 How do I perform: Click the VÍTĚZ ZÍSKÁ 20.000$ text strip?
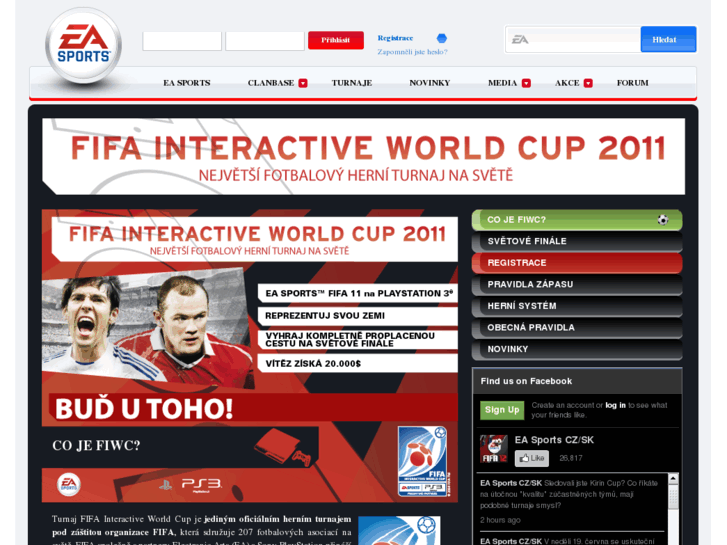pyautogui.click(x=357, y=363)
